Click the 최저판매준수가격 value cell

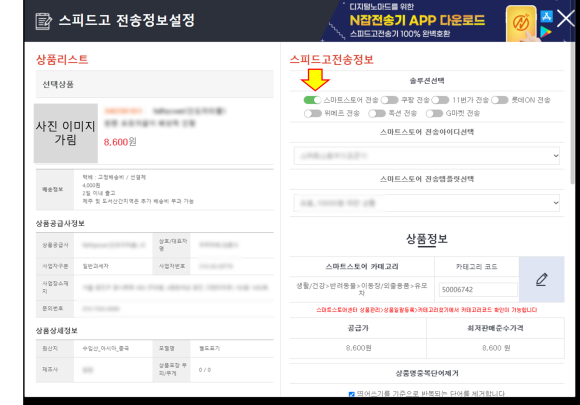pyautogui.click(x=496, y=348)
